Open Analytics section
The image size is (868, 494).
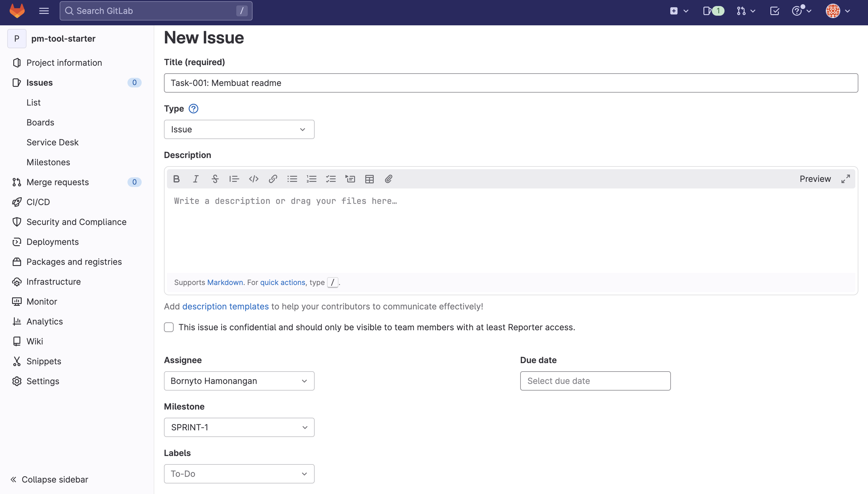coord(45,321)
